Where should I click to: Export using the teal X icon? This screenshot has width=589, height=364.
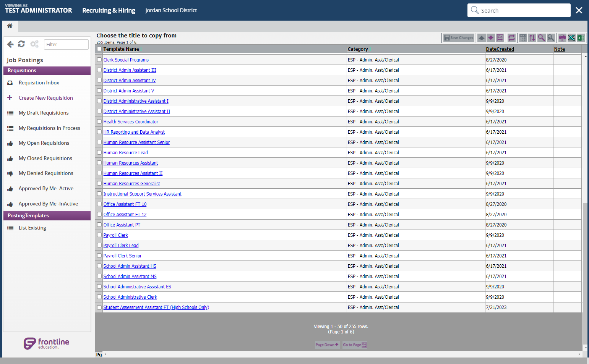click(571, 38)
